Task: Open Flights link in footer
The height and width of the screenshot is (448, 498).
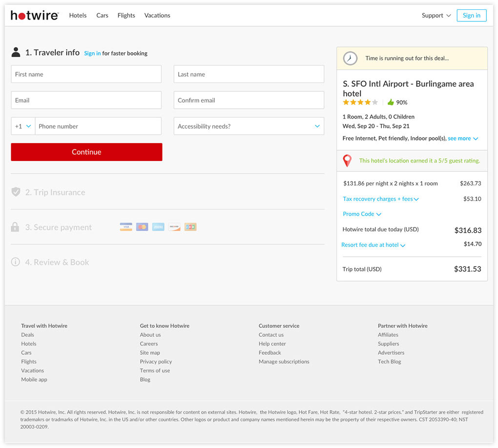Action: point(29,362)
